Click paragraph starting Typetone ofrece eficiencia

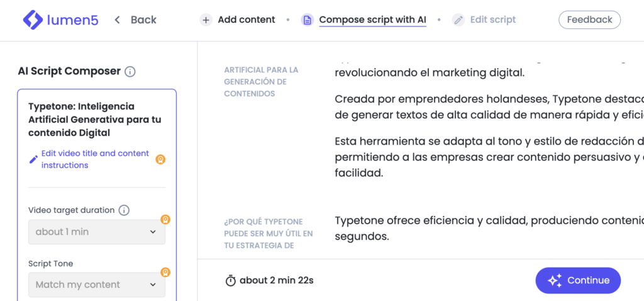489,229
